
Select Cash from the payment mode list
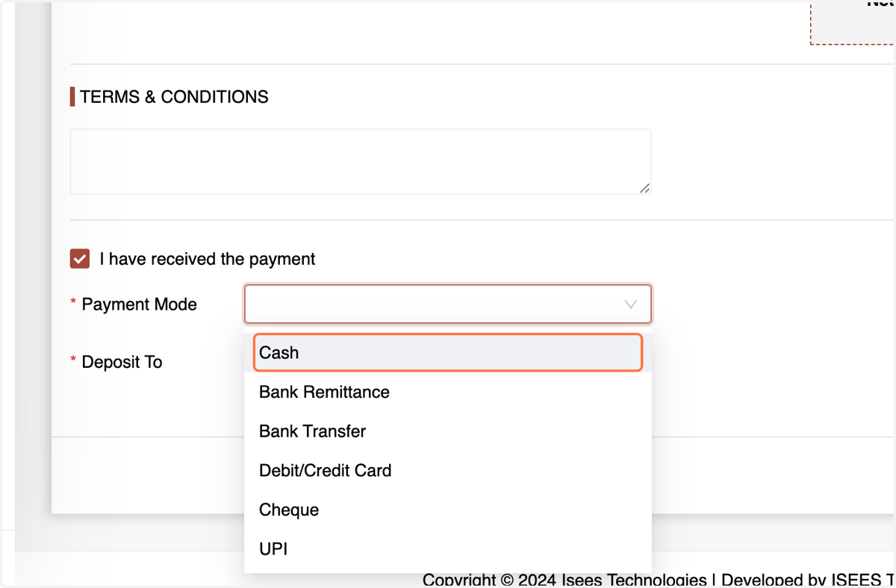pos(448,353)
